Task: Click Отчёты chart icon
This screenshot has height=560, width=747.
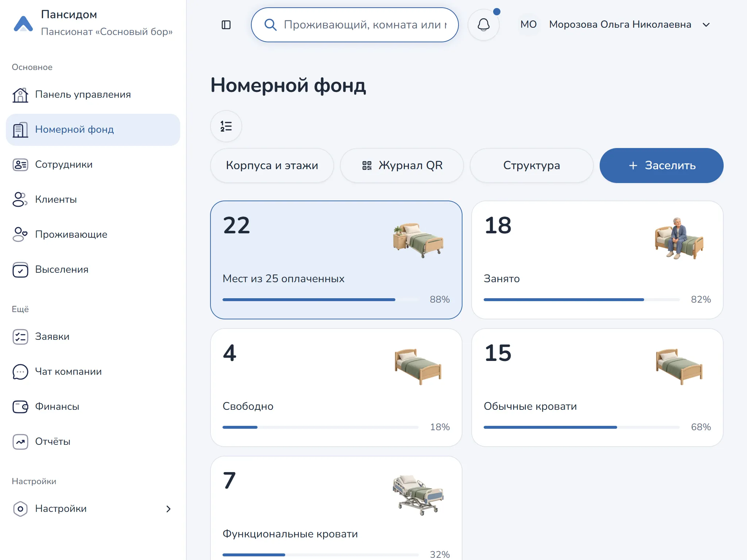Action: 20,442
